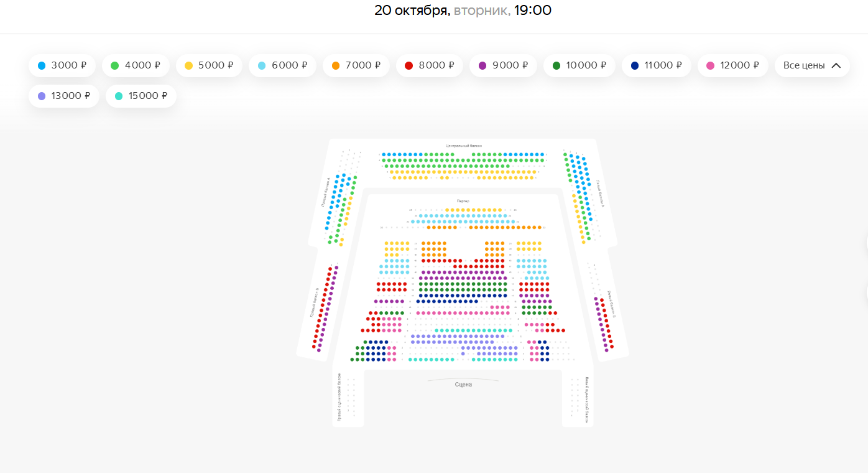
Task: Click the "Сцена" stage label
Action: 463,385
